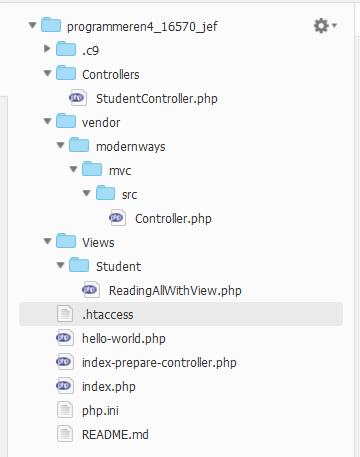Collapse the src folder arrow
360x457 pixels.
click(x=87, y=193)
